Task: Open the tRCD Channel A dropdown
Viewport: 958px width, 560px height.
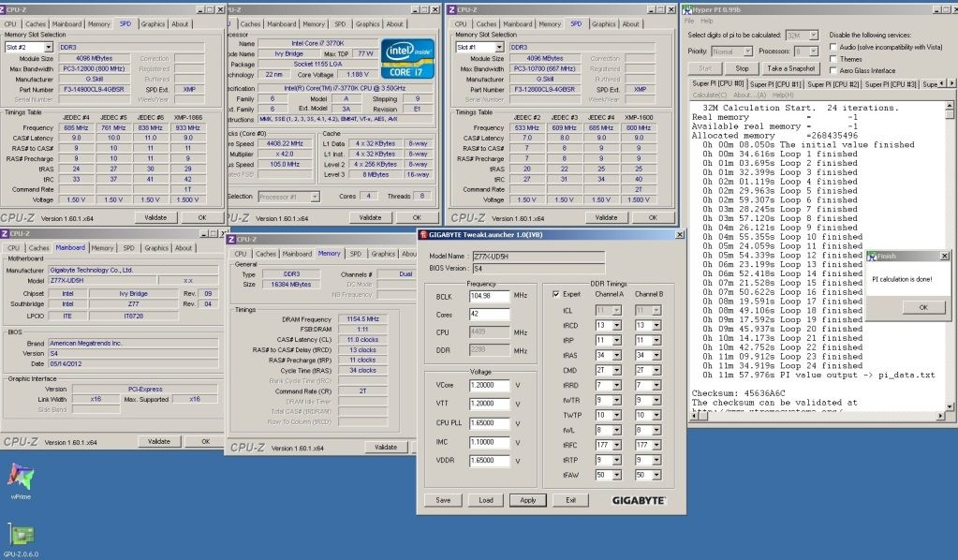Action: pos(611,325)
